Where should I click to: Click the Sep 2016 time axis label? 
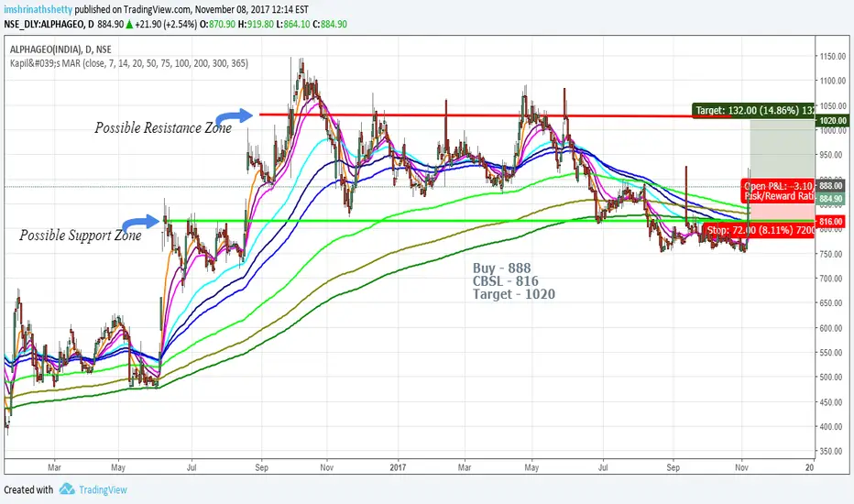pos(261,467)
